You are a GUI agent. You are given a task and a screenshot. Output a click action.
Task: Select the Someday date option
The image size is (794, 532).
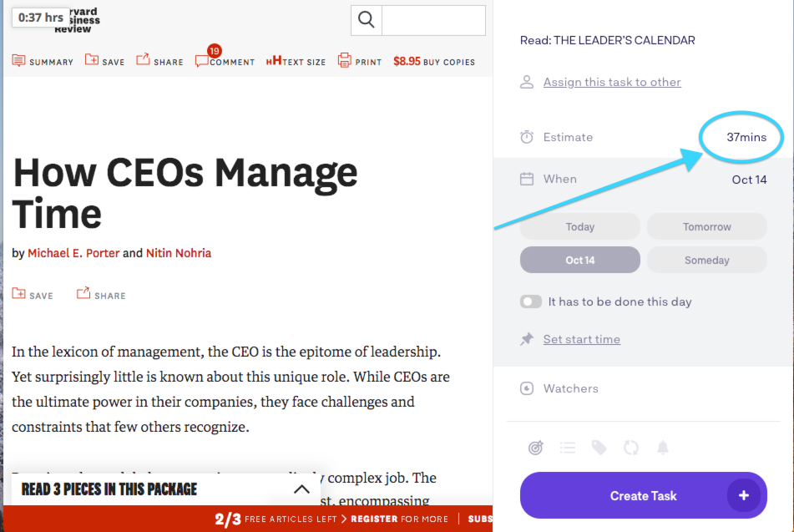click(x=707, y=260)
